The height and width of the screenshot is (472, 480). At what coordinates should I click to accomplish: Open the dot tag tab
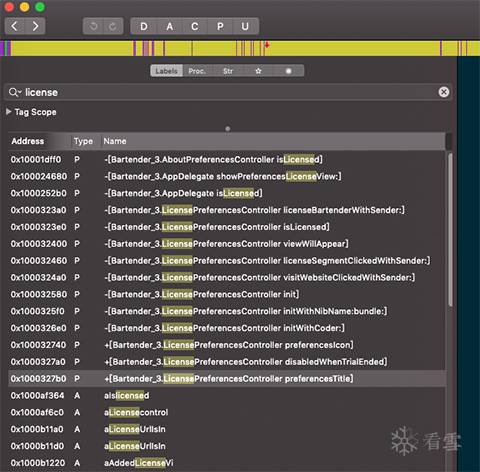tap(289, 71)
